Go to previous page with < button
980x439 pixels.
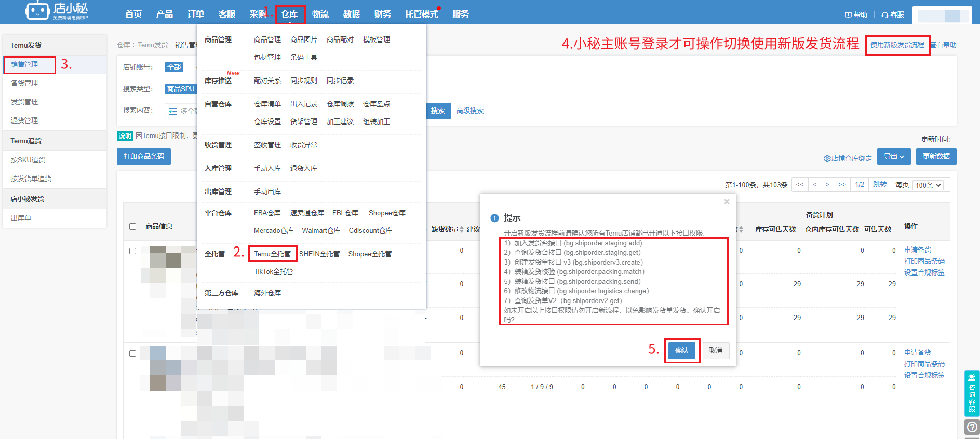coord(814,185)
